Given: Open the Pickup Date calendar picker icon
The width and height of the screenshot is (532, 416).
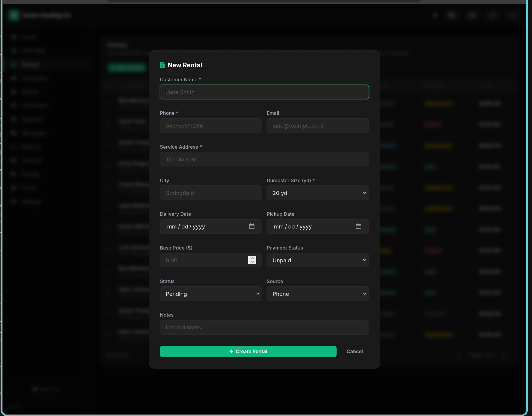Looking at the screenshot, I should coord(359,226).
